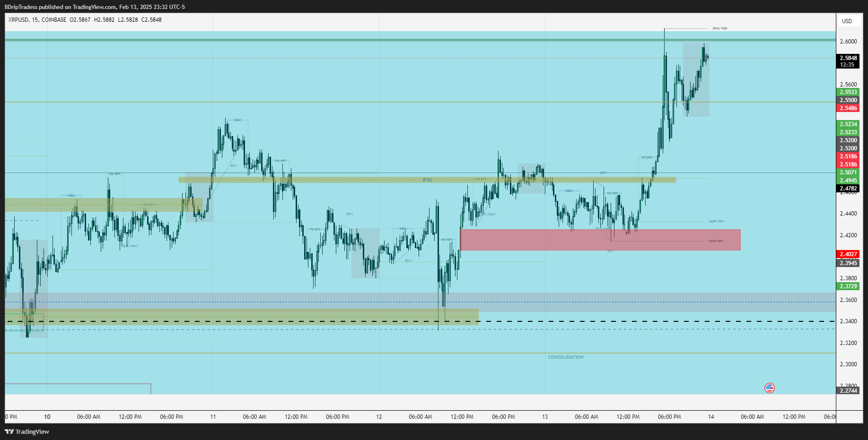Viewport: 868px width, 440px height.
Task: Click the date 11 on time axis
Action: point(213,417)
